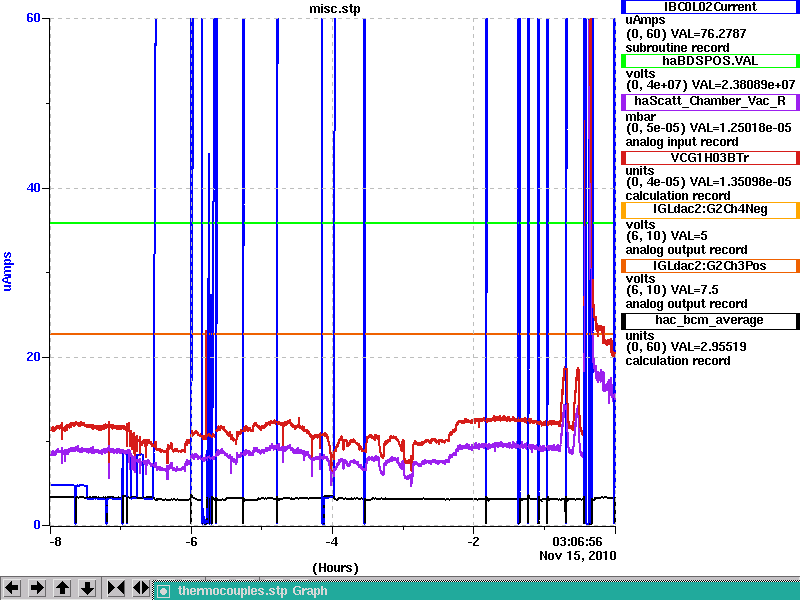800x600 pixels.
Task: Click the VAL=2.38089e+07 readout
Action: pos(742,85)
